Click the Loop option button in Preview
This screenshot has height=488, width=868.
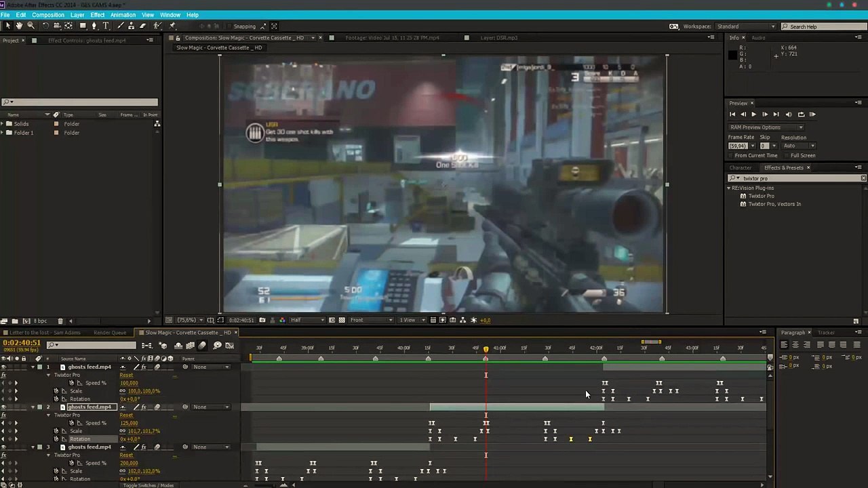click(801, 115)
